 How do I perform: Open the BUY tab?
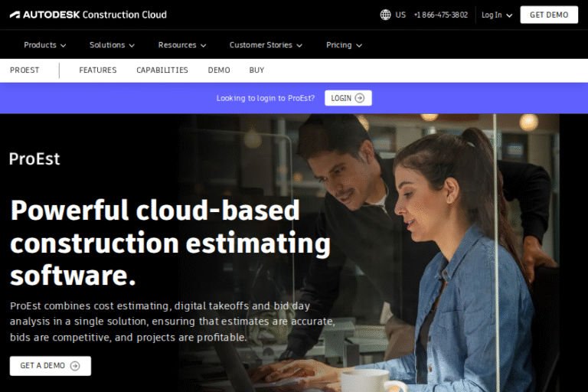(x=256, y=70)
